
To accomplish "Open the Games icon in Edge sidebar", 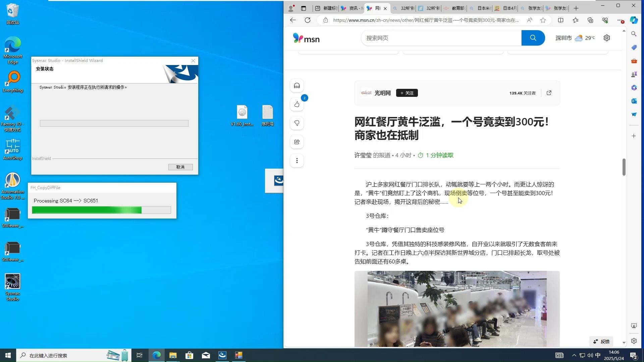I will tap(634, 74).
